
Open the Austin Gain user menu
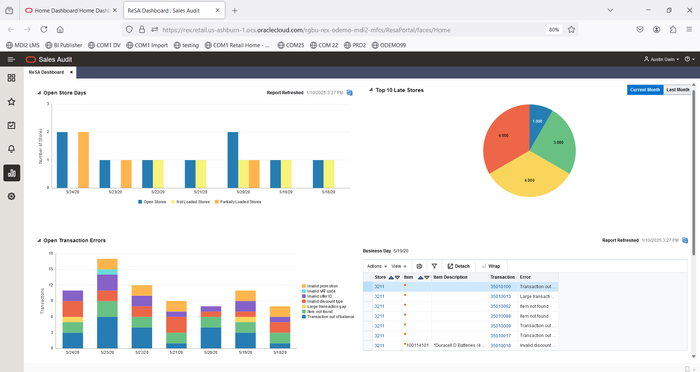[x=661, y=59]
